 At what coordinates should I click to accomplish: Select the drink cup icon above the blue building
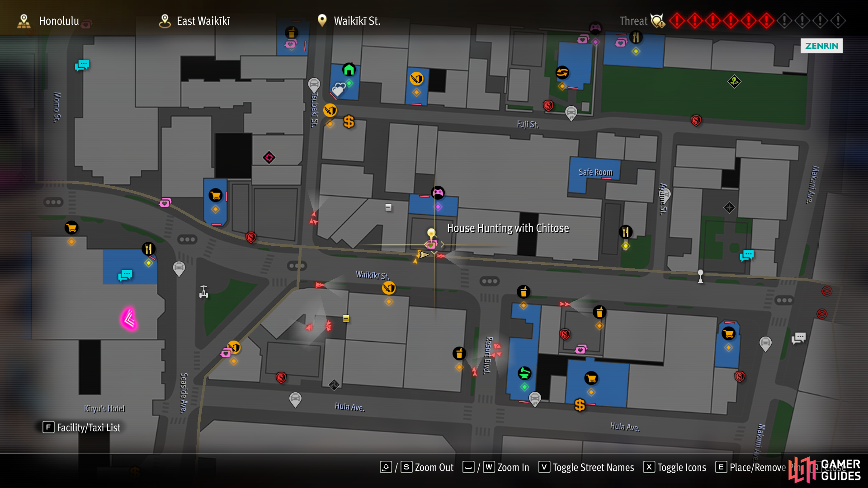pyautogui.click(x=524, y=292)
